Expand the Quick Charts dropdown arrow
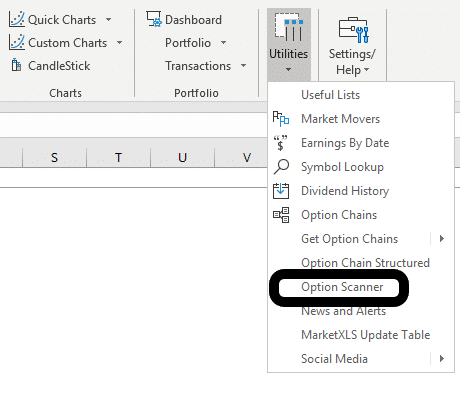 (108, 20)
